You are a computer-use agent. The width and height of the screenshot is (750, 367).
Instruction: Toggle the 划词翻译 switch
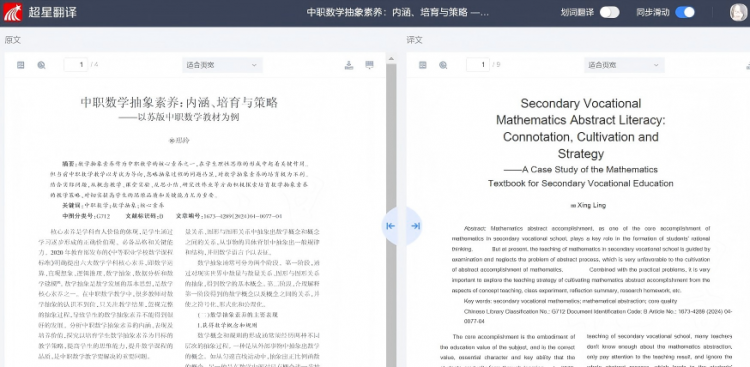pos(609,12)
